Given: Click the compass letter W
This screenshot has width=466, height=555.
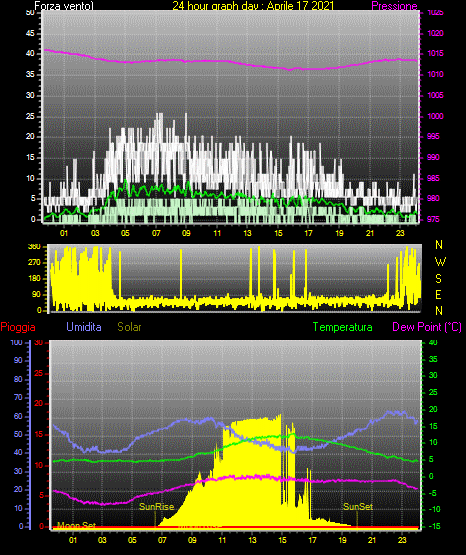Looking at the screenshot, I should point(440,262).
